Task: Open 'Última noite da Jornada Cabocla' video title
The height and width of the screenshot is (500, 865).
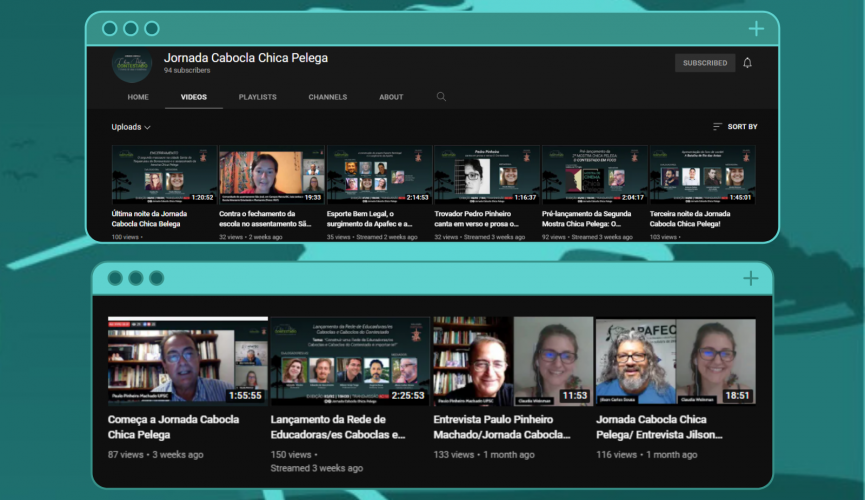Action: point(146,219)
